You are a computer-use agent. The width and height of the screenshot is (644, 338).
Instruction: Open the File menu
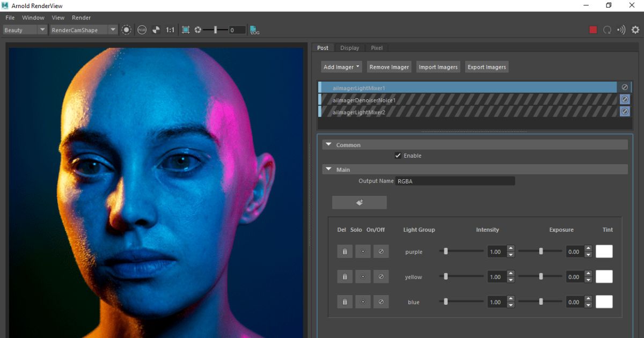[x=10, y=18]
